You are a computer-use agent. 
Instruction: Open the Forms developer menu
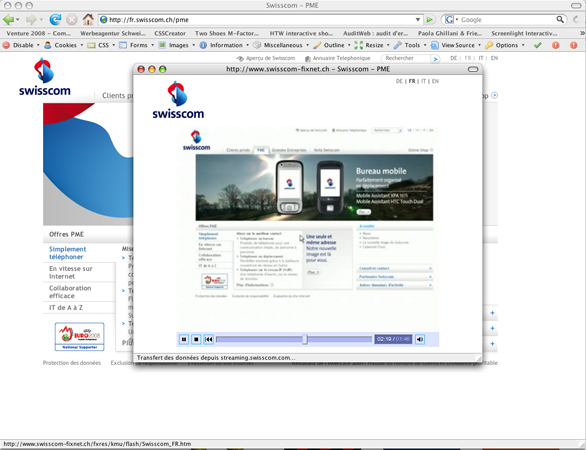coord(136,45)
